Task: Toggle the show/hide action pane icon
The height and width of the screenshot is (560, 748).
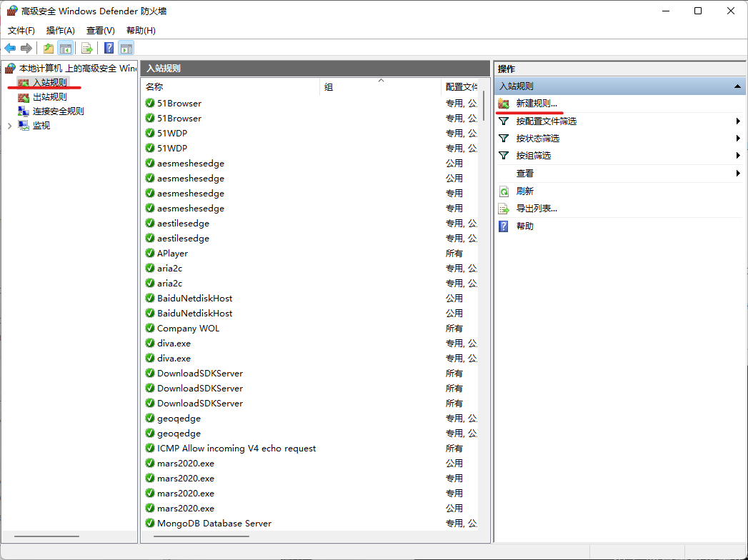Action: (x=126, y=48)
